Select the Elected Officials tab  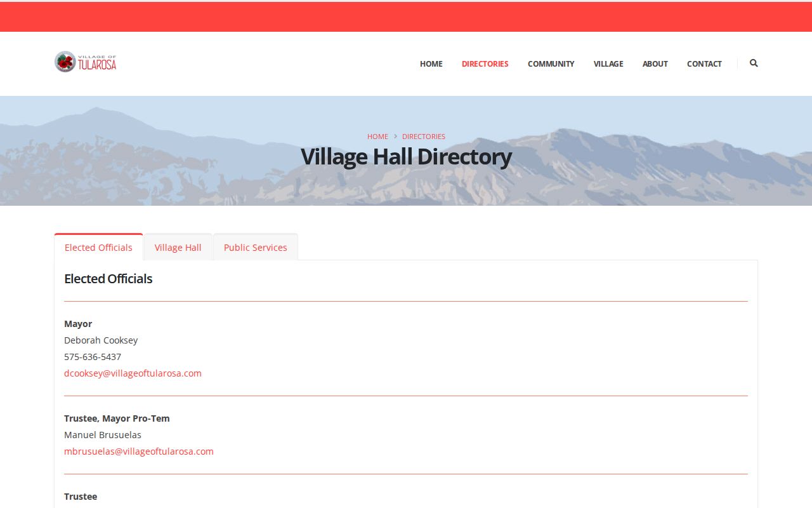point(98,247)
